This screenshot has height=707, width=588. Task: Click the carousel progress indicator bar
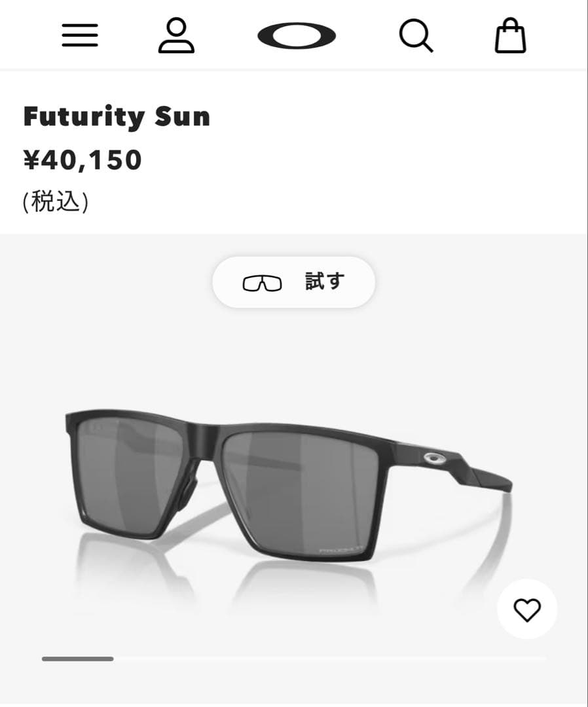pyautogui.click(x=77, y=659)
